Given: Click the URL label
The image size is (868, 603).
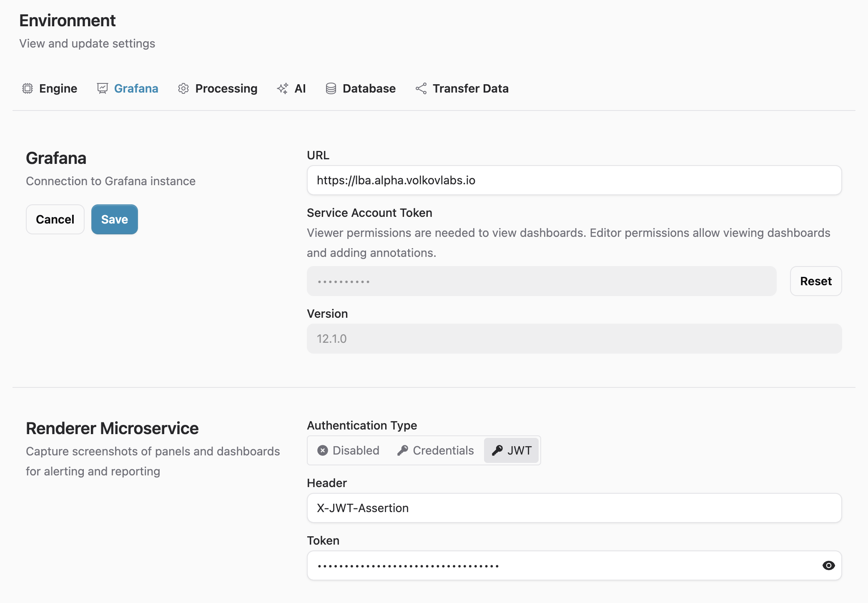Looking at the screenshot, I should pyautogui.click(x=318, y=155).
